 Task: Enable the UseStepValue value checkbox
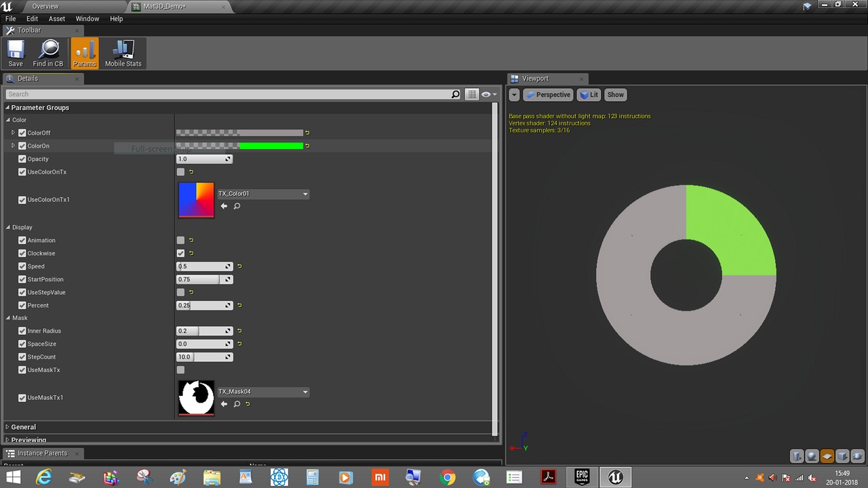pos(180,292)
